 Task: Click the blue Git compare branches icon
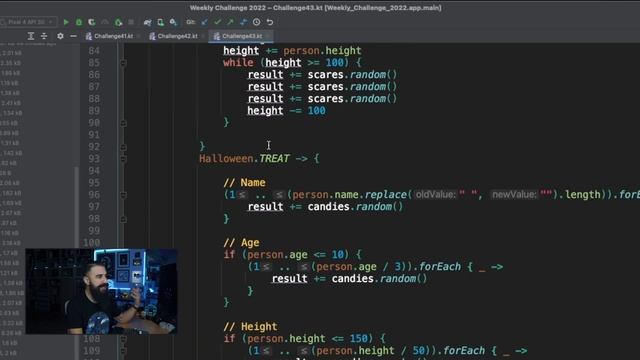coord(243,22)
